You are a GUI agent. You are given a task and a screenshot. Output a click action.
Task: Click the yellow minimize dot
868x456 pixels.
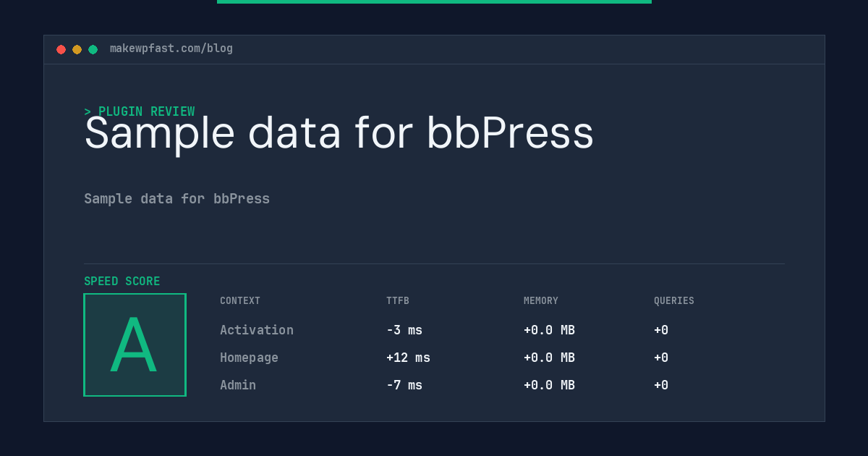(77, 49)
